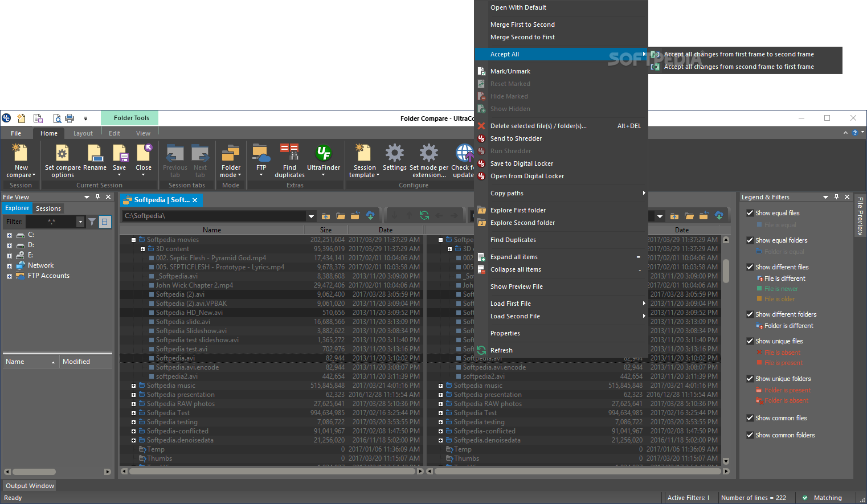The width and height of the screenshot is (867, 504).
Task: Toggle Show equal files checkbox
Action: (750, 213)
